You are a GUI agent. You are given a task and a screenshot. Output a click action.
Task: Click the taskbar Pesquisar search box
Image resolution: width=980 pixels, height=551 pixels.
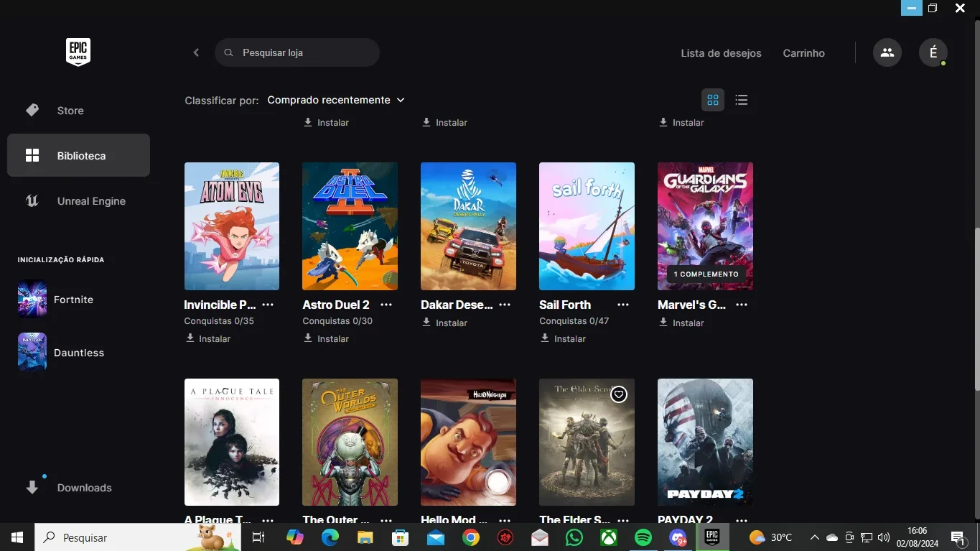pos(138,537)
